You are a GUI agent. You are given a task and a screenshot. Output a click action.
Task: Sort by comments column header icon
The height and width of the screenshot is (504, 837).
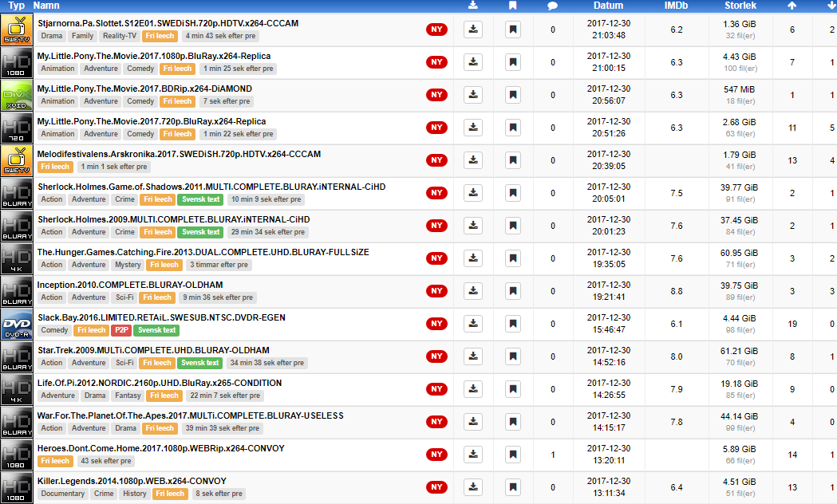552,6
